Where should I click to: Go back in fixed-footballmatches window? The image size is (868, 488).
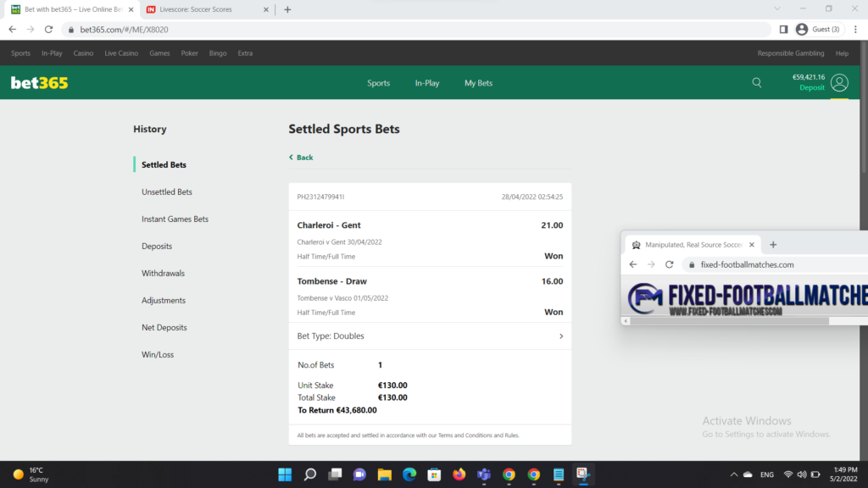632,264
